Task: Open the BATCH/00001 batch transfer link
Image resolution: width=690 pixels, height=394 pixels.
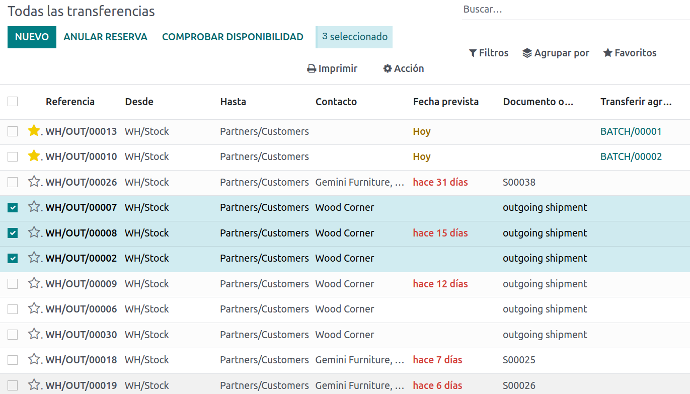Action: point(631,131)
